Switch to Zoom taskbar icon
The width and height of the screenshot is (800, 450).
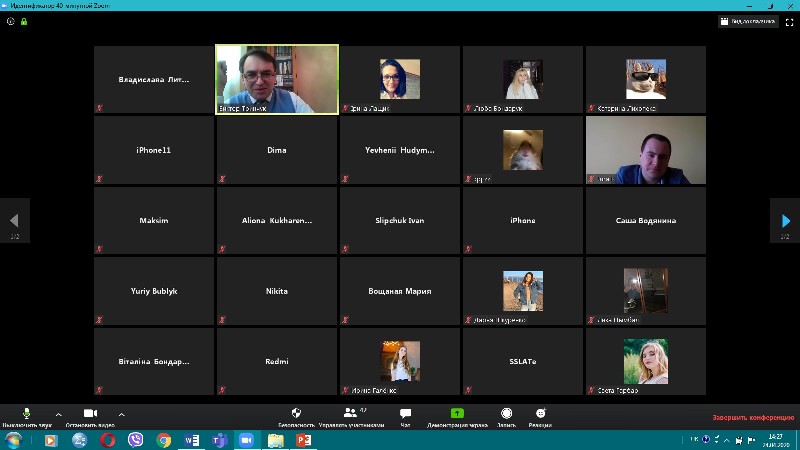pyautogui.click(x=247, y=440)
